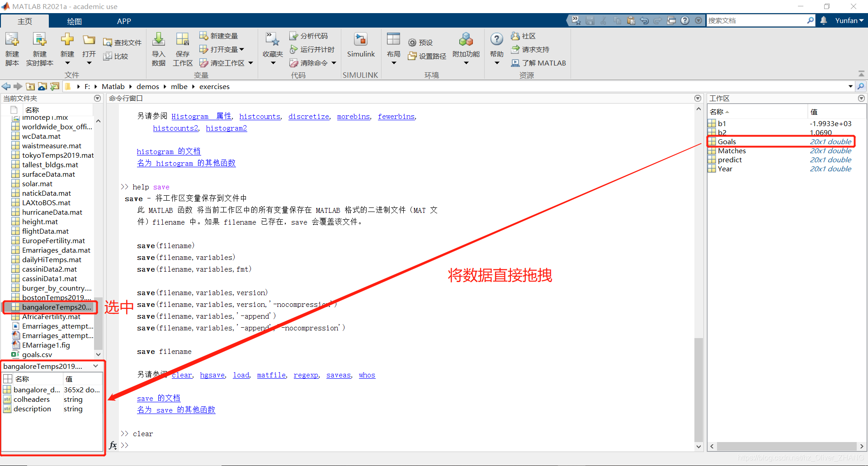Minimize the toolstrip ribbon
The width and height of the screenshot is (868, 466).
(x=861, y=74)
